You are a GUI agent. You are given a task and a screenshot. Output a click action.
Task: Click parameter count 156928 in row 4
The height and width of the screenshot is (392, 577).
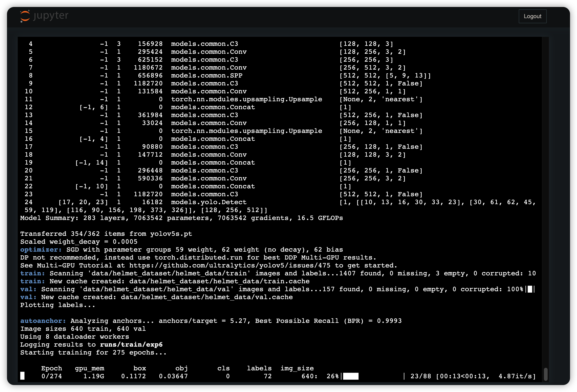pos(150,44)
